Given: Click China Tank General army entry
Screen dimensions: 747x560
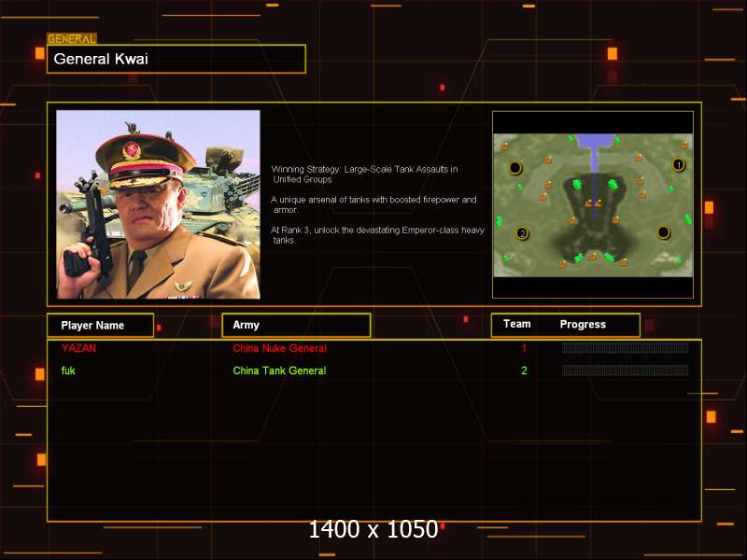Looking at the screenshot, I should [279, 371].
